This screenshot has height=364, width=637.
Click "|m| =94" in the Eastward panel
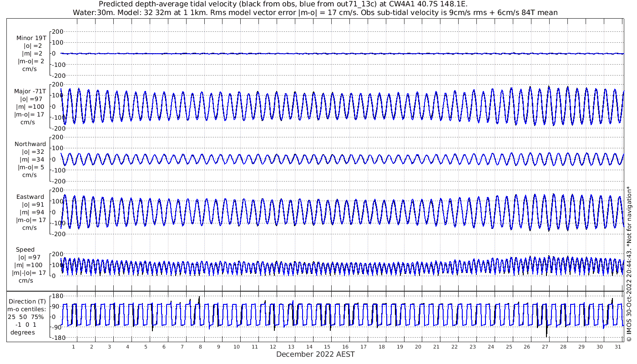coord(31,212)
